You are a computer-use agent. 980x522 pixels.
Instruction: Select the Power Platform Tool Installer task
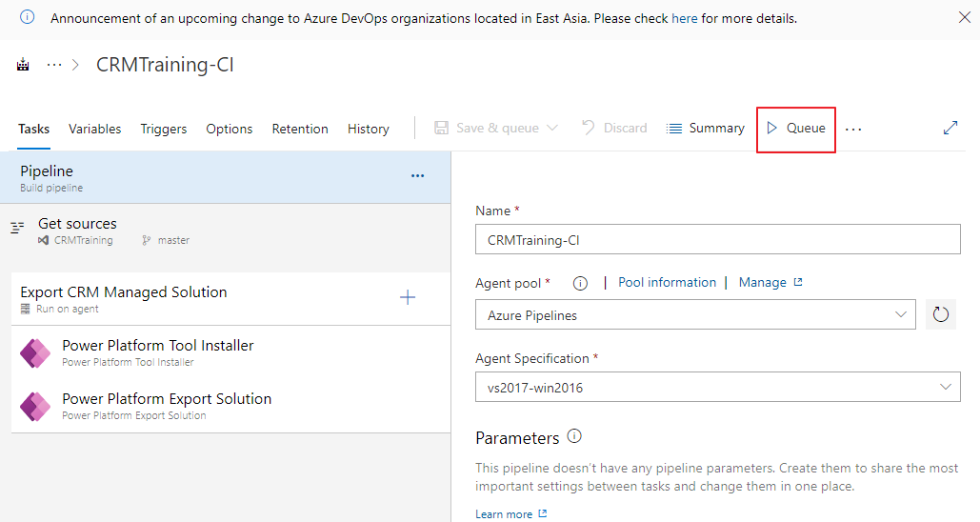point(230,352)
